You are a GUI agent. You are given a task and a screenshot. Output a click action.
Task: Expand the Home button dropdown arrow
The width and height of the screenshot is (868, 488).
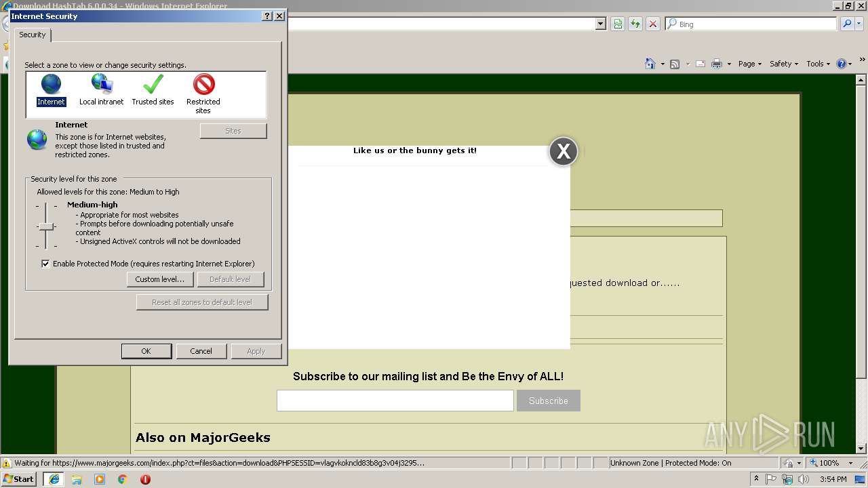pos(662,64)
